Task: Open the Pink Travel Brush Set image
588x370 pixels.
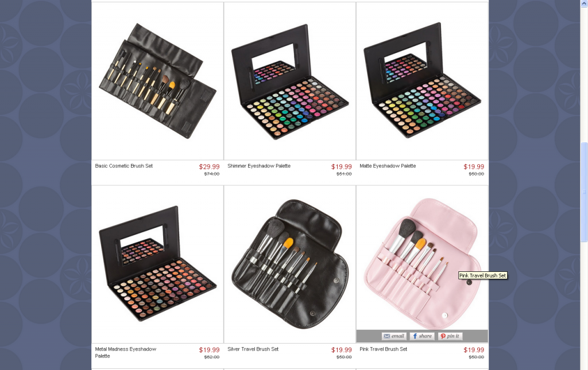Action: point(422,258)
